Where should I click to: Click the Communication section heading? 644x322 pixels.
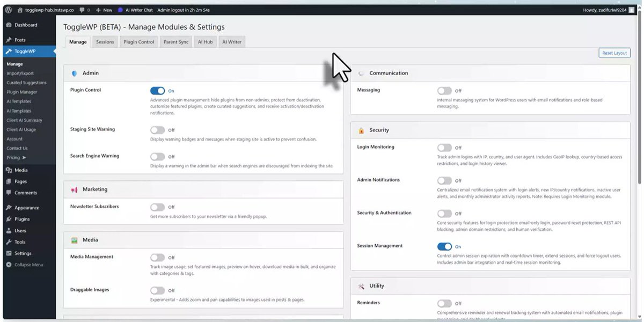click(x=389, y=73)
